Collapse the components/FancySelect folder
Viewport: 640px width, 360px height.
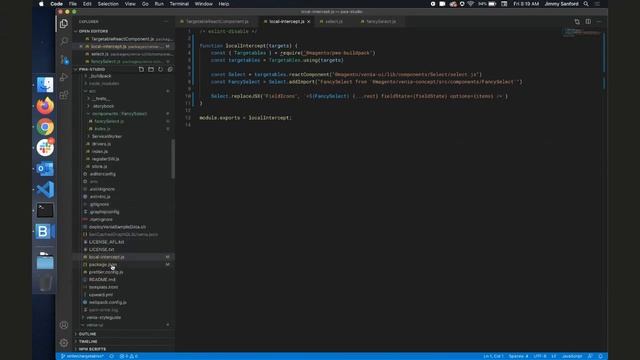click(x=119, y=114)
